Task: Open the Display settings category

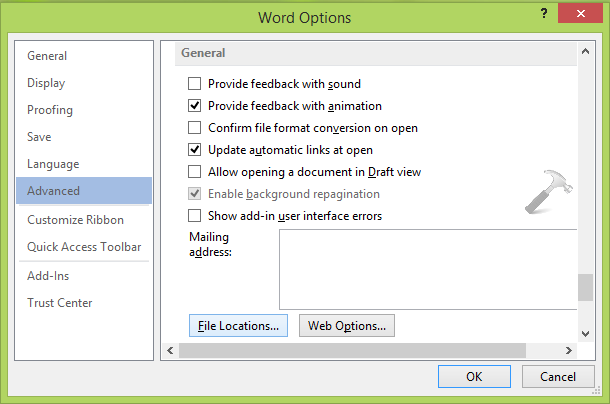Action: 84,83
